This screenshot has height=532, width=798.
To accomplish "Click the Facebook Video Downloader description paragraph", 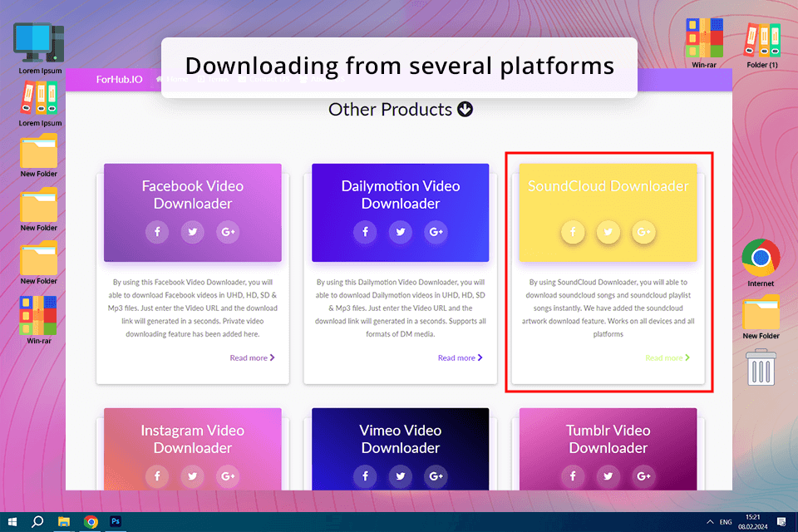I will coord(192,308).
